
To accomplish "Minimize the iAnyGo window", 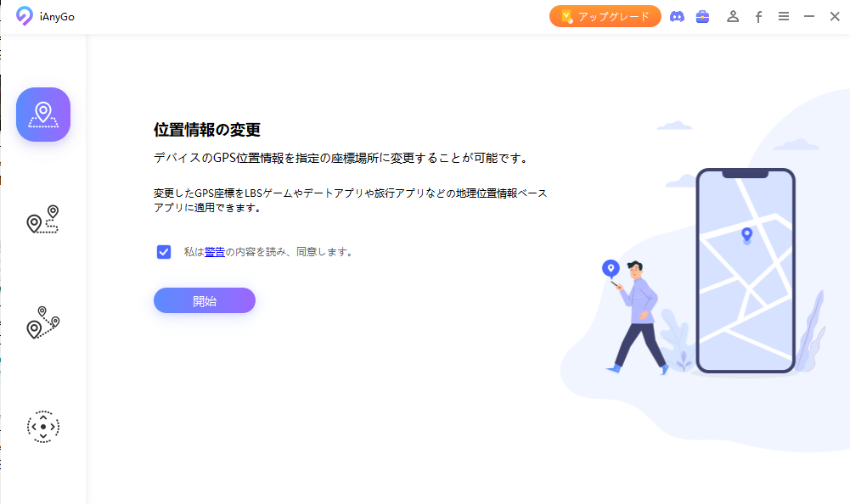I will (808, 16).
